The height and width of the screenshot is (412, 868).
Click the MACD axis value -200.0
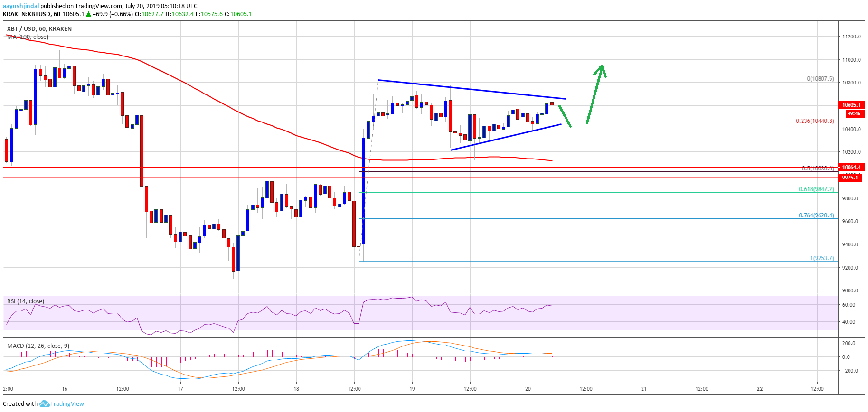849,371
